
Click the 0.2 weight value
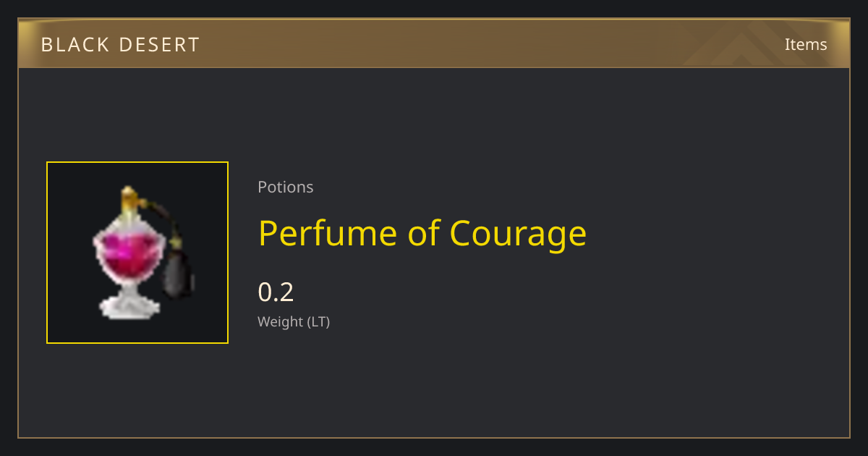[x=276, y=292]
